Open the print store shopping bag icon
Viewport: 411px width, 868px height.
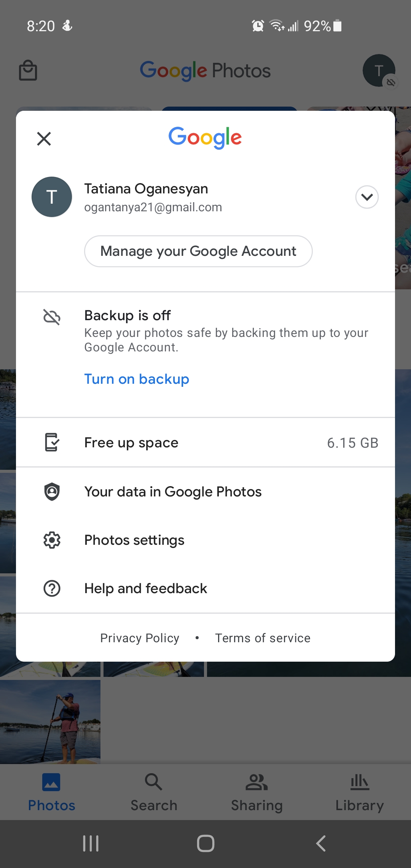click(28, 70)
